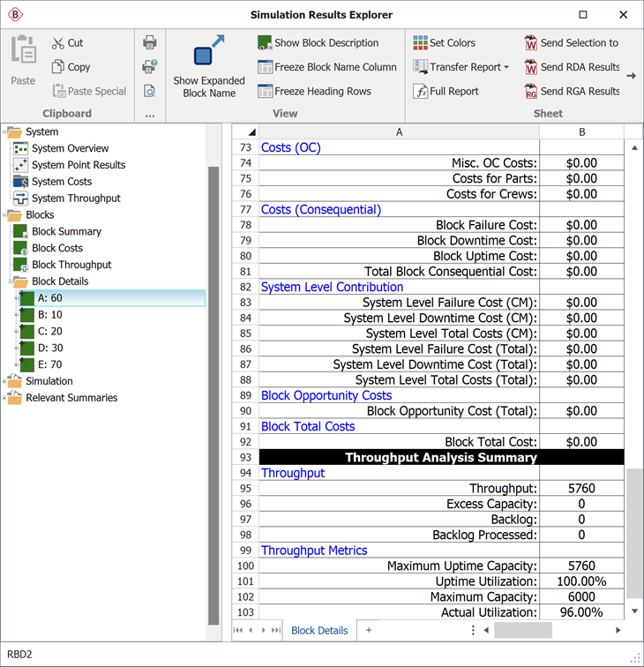Select the Block Details sheet tab
Image resolution: width=644 pixels, height=667 pixels.
click(319, 630)
